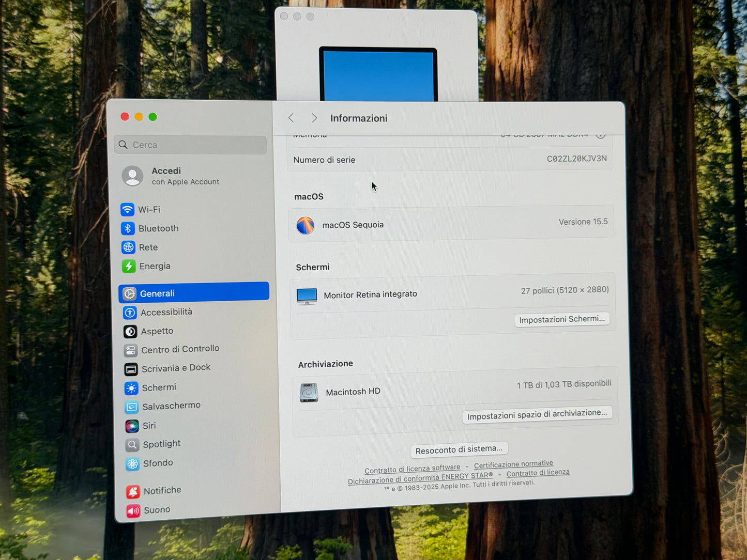Click the serial number C02ZL20KJV3N

[577, 159]
